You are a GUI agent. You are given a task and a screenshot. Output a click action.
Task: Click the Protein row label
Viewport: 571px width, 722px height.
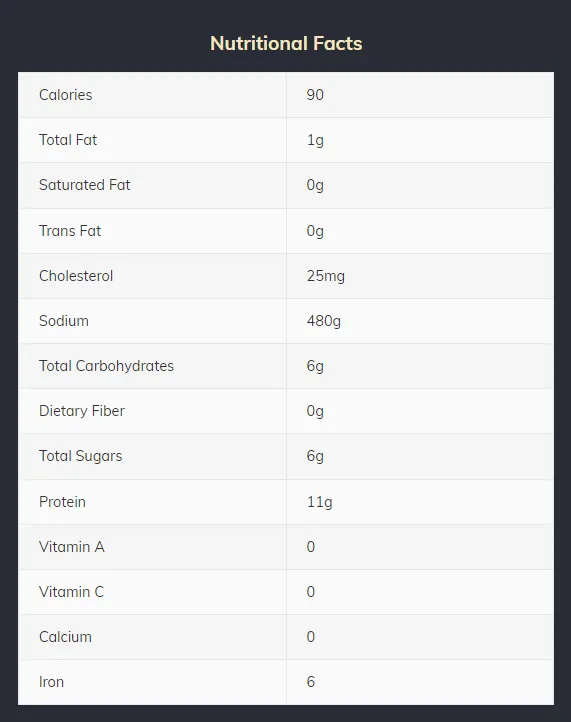(62, 501)
